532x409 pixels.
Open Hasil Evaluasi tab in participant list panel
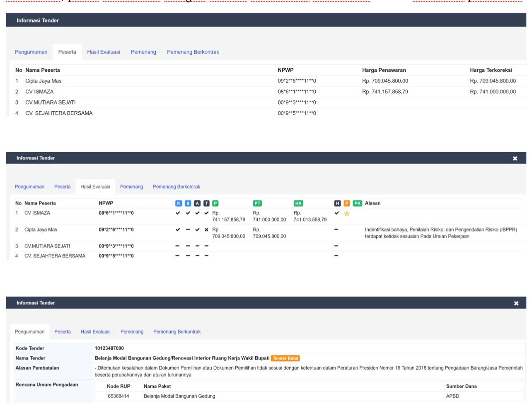tap(104, 52)
